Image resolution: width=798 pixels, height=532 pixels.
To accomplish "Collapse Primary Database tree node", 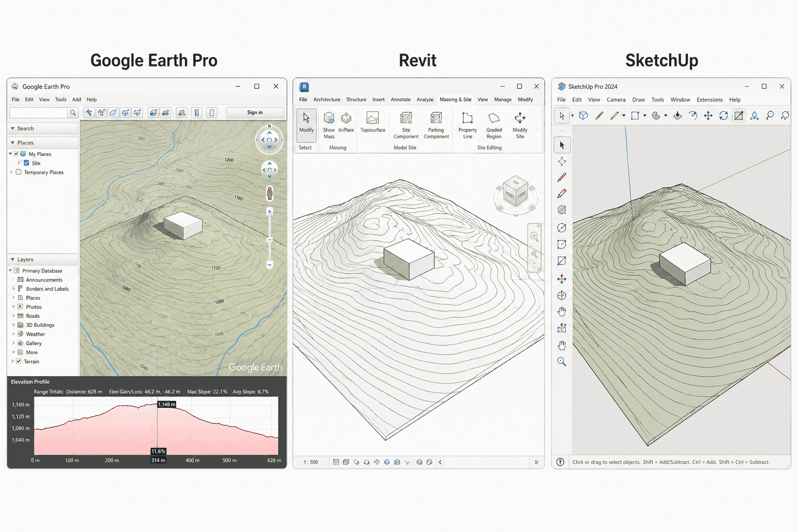I will click(10, 271).
